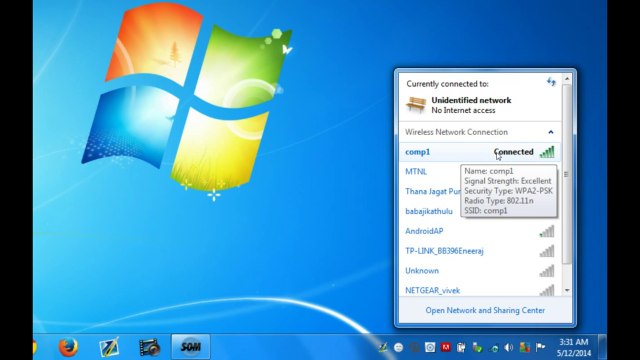Click the white square disc tray icon
Image resolution: width=640 pixels, height=360 pixels.
tap(430, 347)
